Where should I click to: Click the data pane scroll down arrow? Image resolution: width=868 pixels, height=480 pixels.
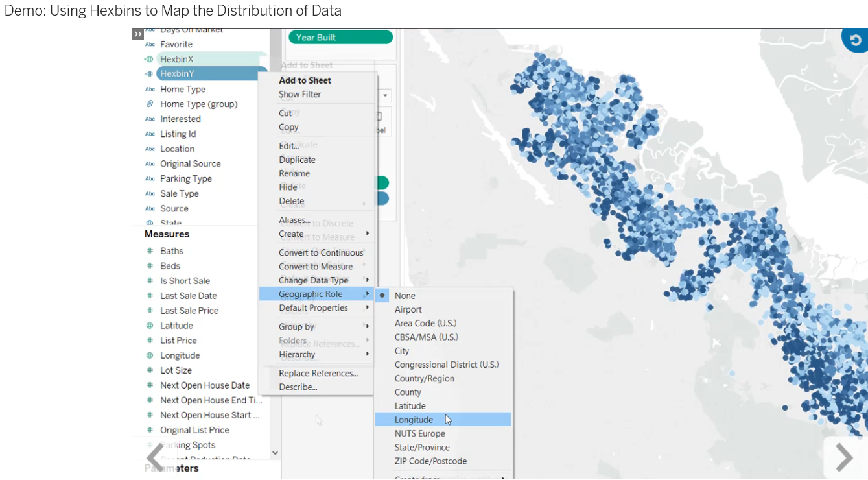(275, 453)
